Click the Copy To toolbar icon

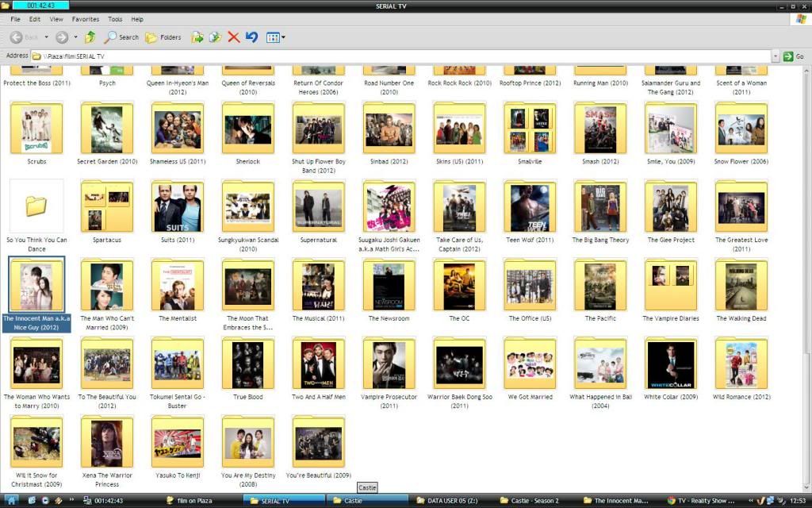215,37
